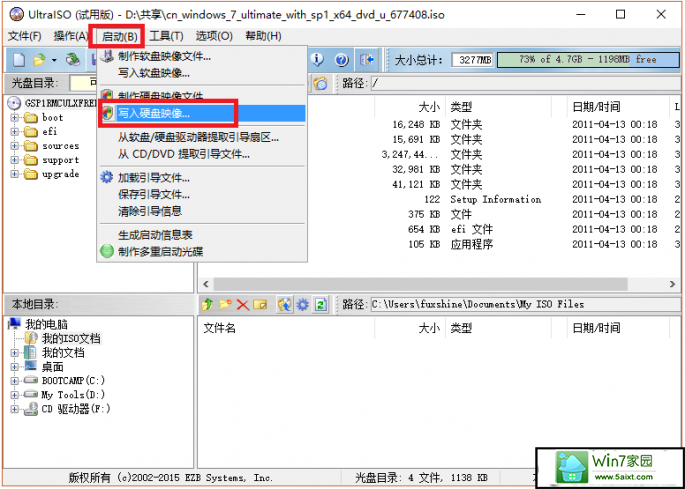Choose 制作多重启动光碟 menu entry
Screen dimensions: 685x489
[202, 252]
